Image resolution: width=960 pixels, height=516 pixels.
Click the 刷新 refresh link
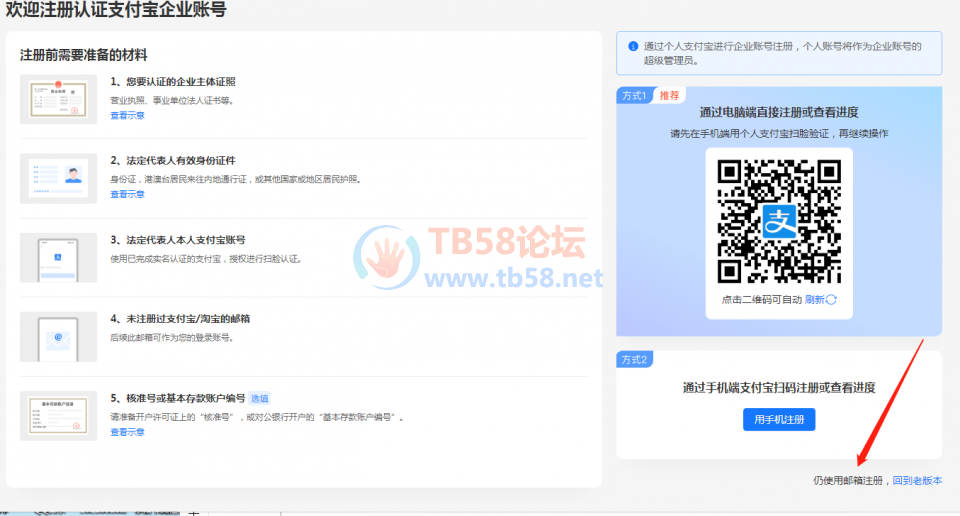[x=814, y=299]
